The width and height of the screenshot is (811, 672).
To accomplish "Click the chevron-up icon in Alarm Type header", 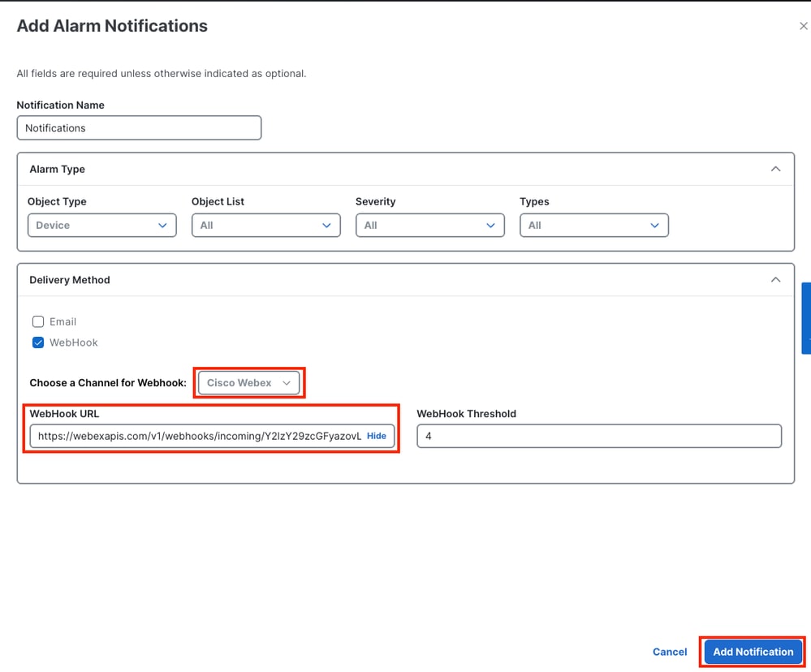I will click(x=775, y=169).
